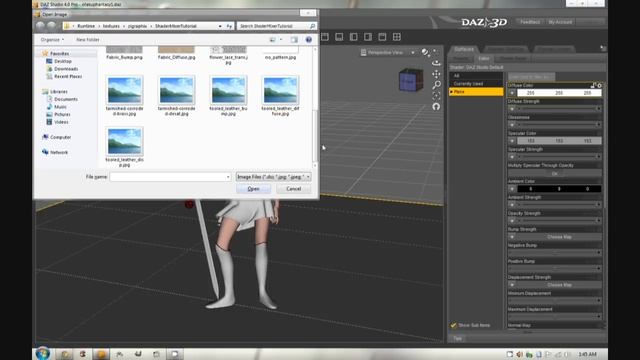The height and width of the screenshot is (360, 640).
Task: Click the My Account link
Action: pyautogui.click(x=560, y=22)
